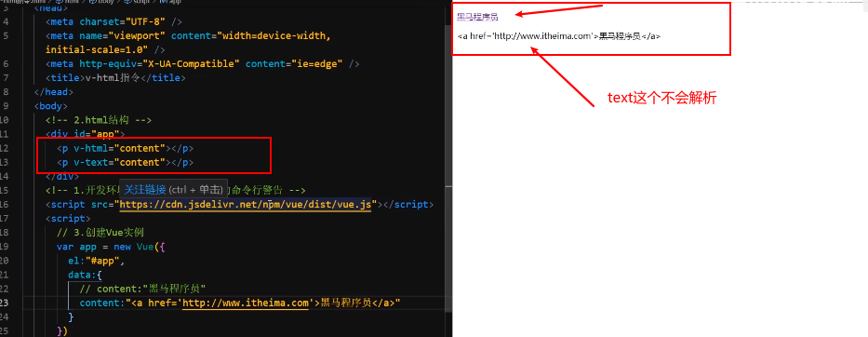Click the // 3.创建Vue实例 comment
The height and width of the screenshot is (337, 868).
(100, 232)
